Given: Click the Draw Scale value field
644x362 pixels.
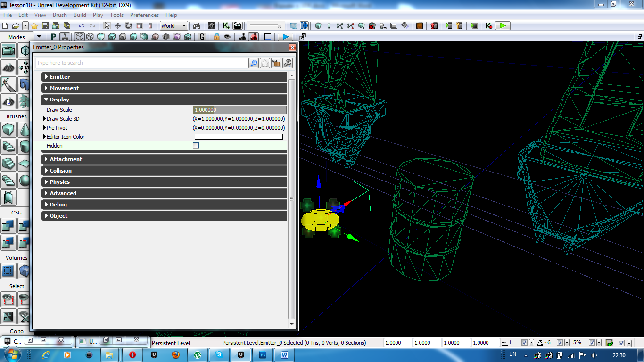Looking at the screenshot, I should 239,110.
